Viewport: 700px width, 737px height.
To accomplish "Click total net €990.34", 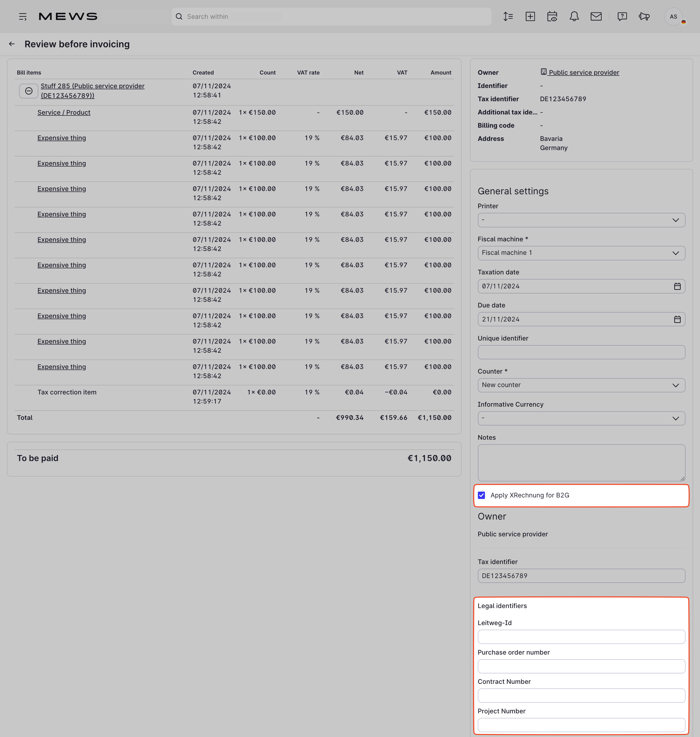I will 350,417.
